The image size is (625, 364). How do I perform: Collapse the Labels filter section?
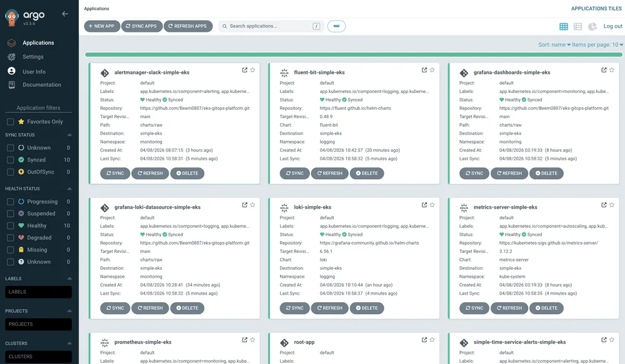coord(69,278)
